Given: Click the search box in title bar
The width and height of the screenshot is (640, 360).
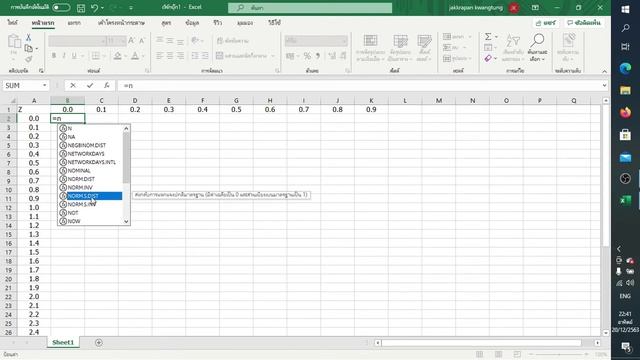Looking at the screenshot, I should 310,8.
